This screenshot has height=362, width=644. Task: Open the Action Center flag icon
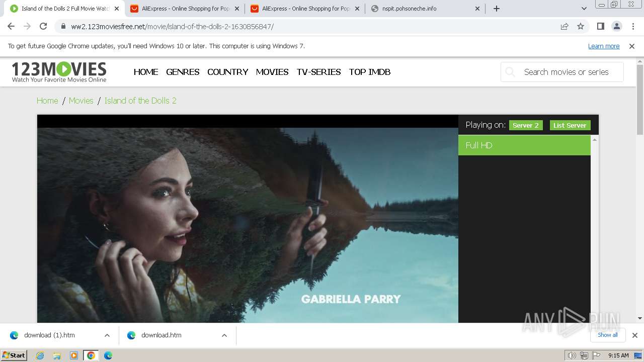(596, 355)
